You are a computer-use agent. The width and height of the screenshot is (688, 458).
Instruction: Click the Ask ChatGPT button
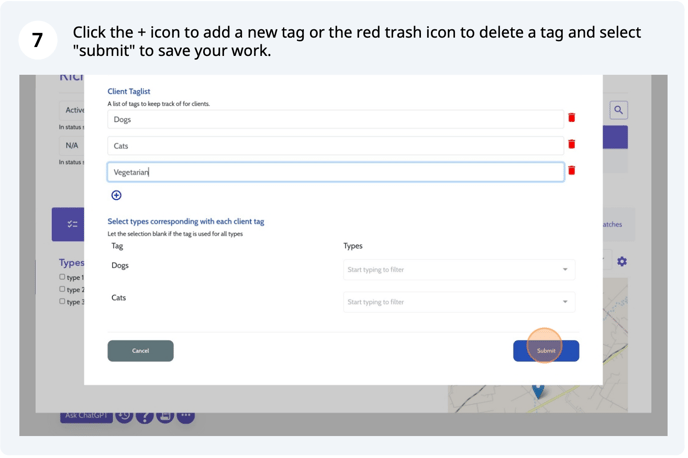(x=86, y=416)
